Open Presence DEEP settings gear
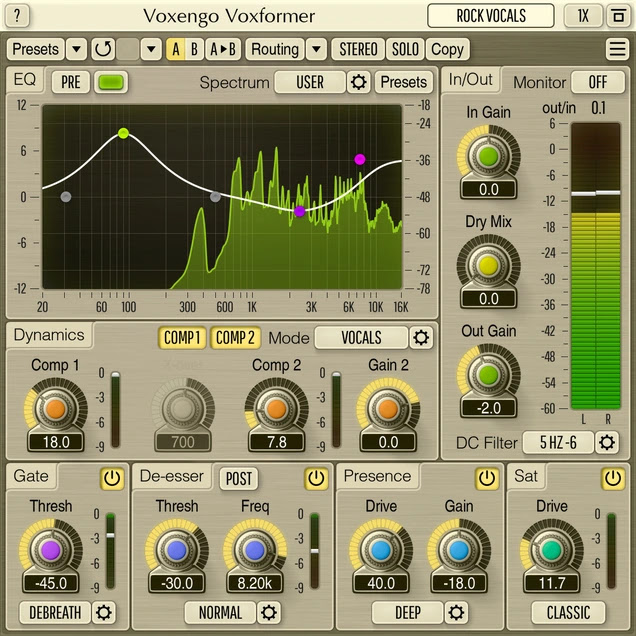 click(456, 612)
